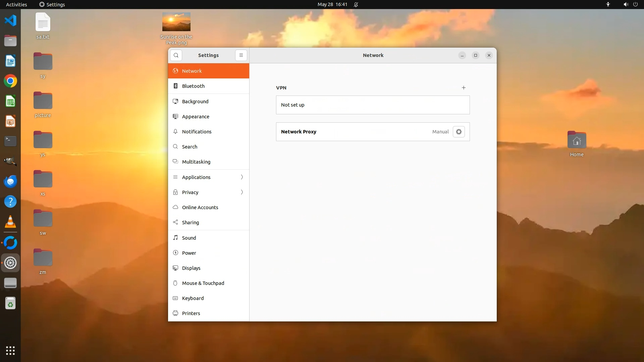Open Thunderbird mail from dock
644x362 pixels.
tap(10, 182)
